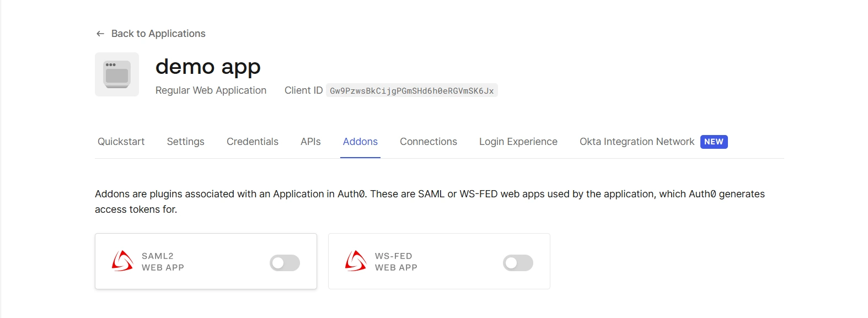Select the Addons tab
Viewport: 868px width, 318px height.
click(360, 142)
